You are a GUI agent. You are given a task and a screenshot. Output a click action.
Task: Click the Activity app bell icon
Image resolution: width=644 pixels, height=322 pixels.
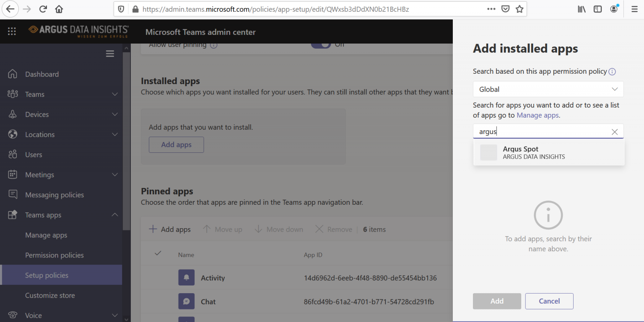(x=187, y=278)
